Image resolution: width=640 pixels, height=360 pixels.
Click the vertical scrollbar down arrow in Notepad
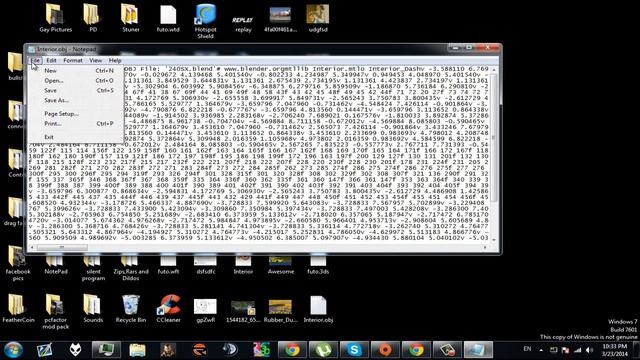[494, 240]
